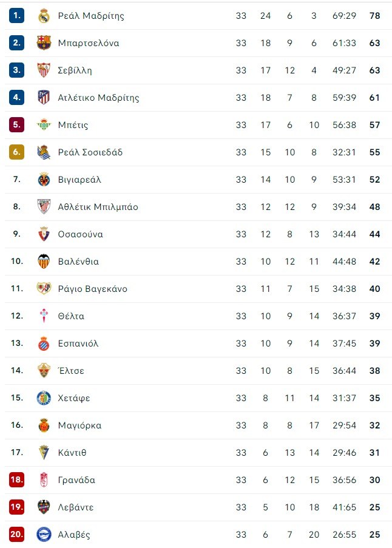Click the Valencia bat crest icon
The height and width of the screenshot is (548, 392).
(x=44, y=262)
